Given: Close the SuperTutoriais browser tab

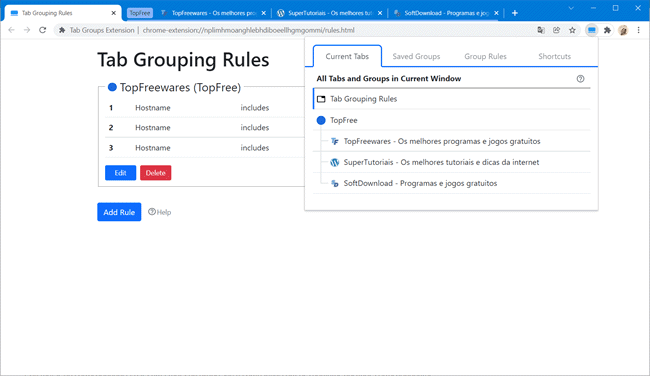Looking at the screenshot, I should (x=380, y=13).
